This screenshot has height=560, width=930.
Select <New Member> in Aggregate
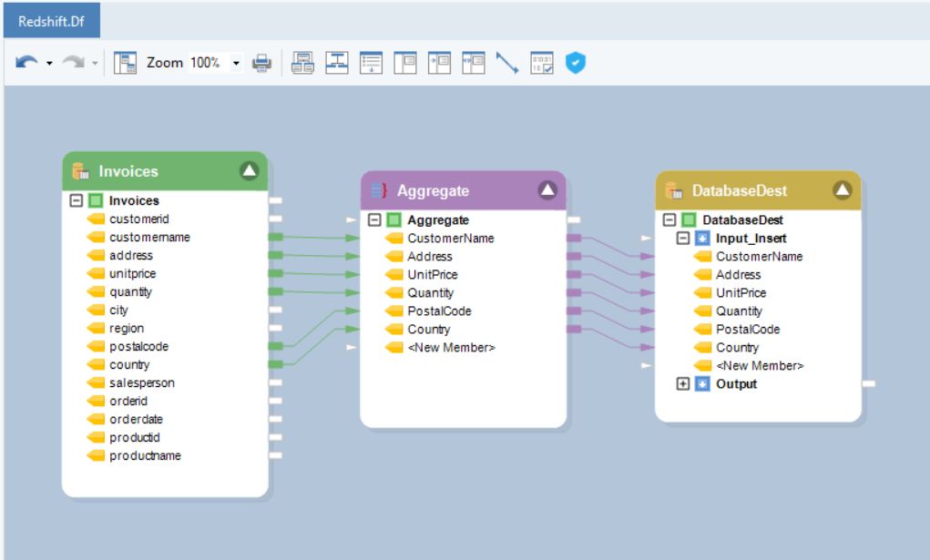(451, 348)
